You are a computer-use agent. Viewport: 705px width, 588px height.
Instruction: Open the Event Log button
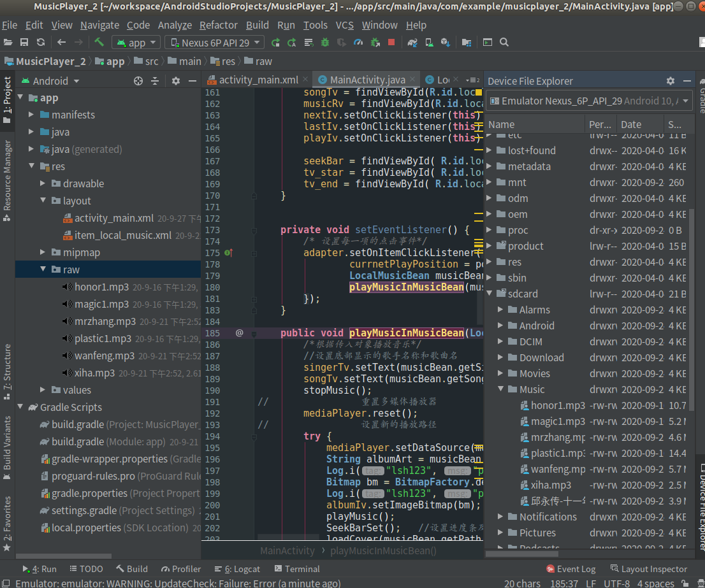[571, 569]
